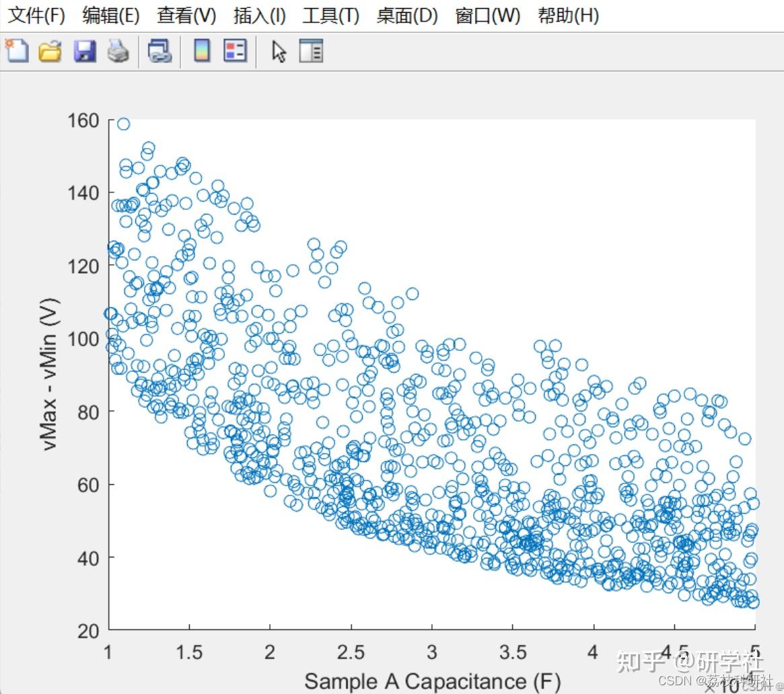784x694 pixels.
Task: Open the 帮助(H) menu
Action: pos(569,15)
